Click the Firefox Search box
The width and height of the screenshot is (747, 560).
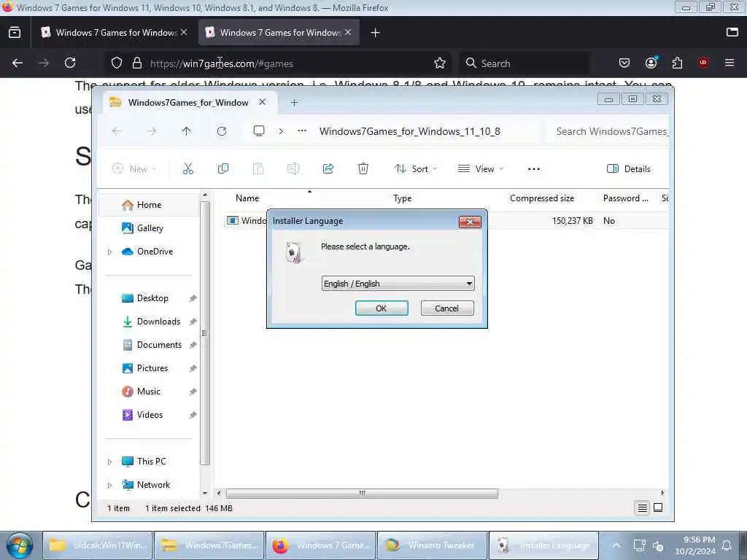coord(524,63)
